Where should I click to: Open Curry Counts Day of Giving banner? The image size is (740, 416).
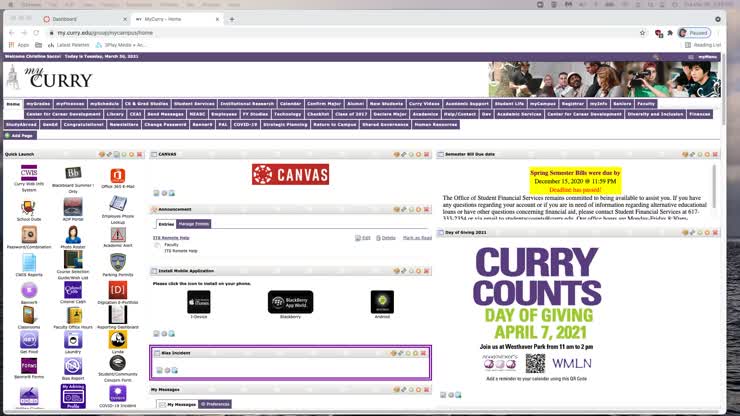[537, 314]
